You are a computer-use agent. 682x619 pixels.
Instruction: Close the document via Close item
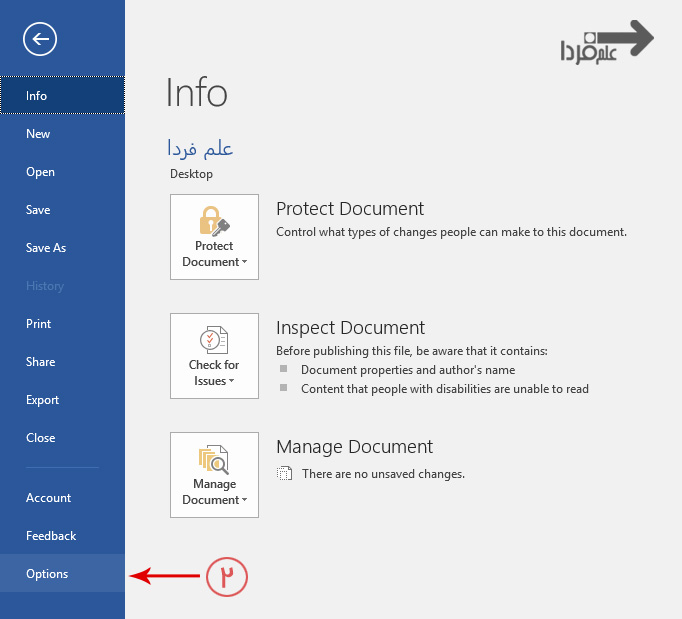point(40,438)
